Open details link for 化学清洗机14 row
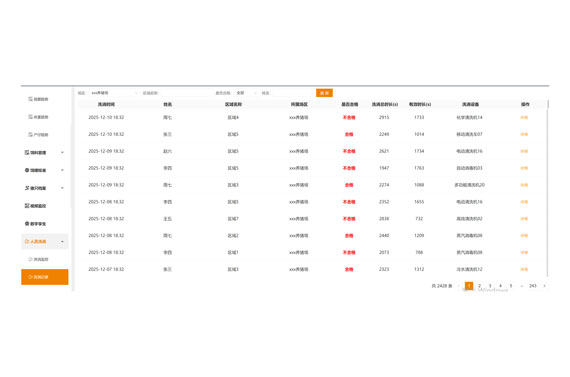Screen dimensions: 570x377 [x=524, y=117]
